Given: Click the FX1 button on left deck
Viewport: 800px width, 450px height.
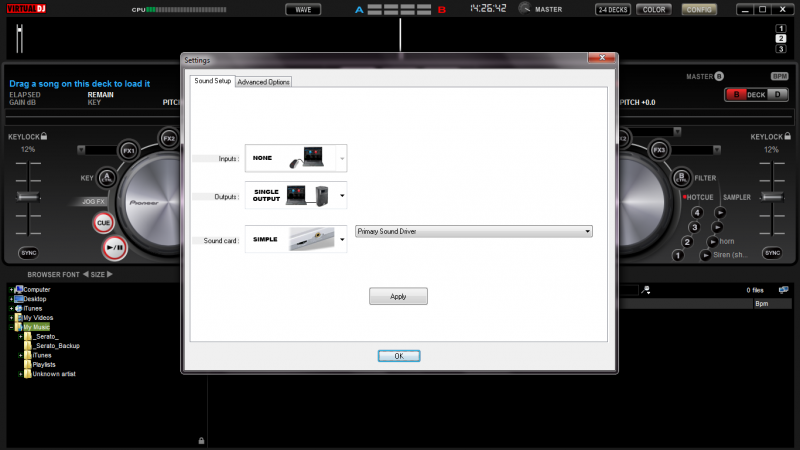Looking at the screenshot, I should tap(129, 151).
